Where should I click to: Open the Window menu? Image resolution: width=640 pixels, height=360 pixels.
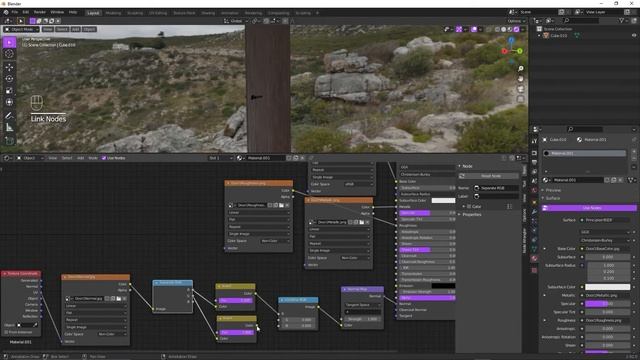57,12
